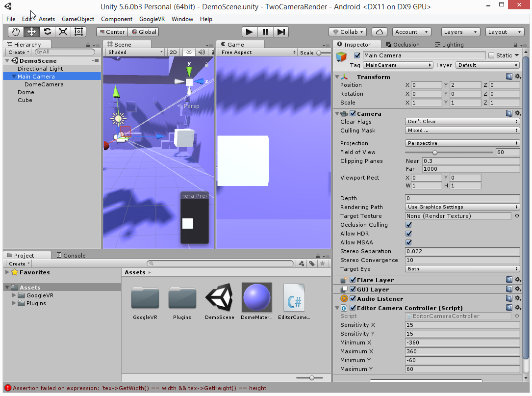Click search by label tag icon
532x396 pixels.
coord(312,264)
